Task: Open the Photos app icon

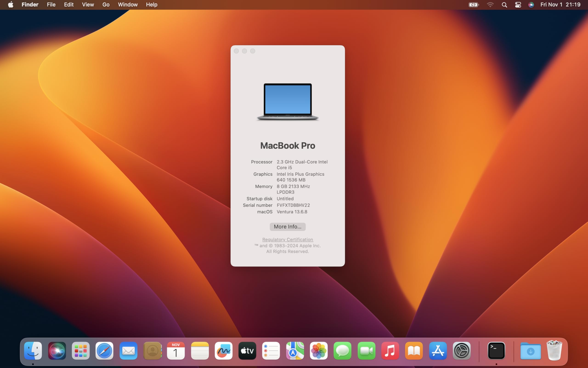Action: pyautogui.click(x=319, y=351)
